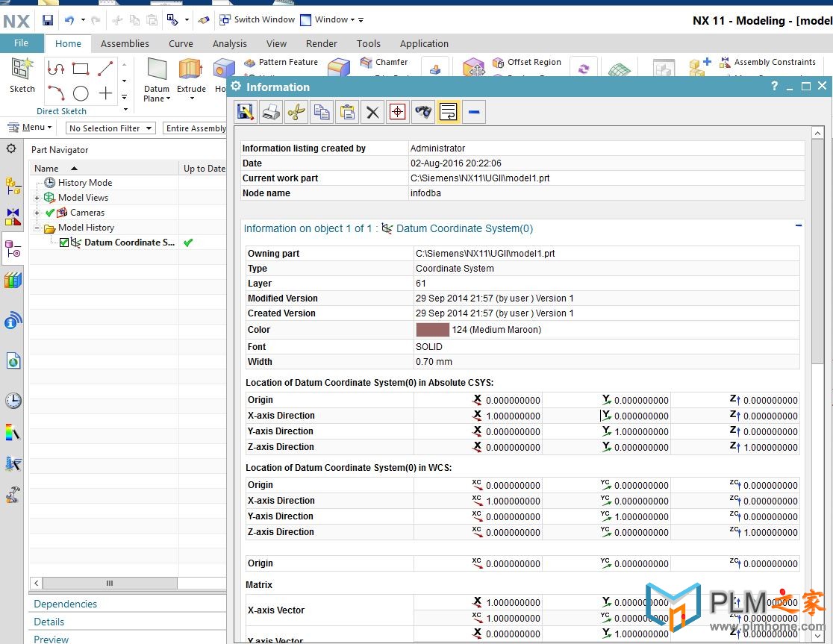Expand the Model Views tree node
Screen dimensions: 833x644
point(37,198)
